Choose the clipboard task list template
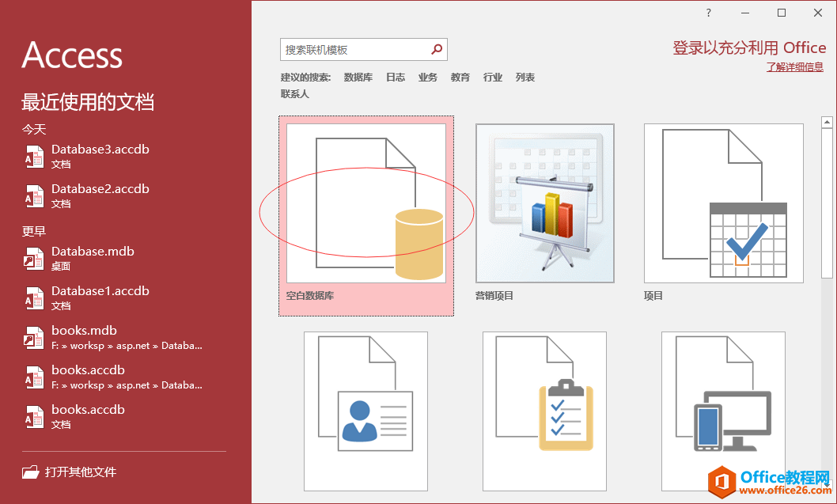 point(544,411)
